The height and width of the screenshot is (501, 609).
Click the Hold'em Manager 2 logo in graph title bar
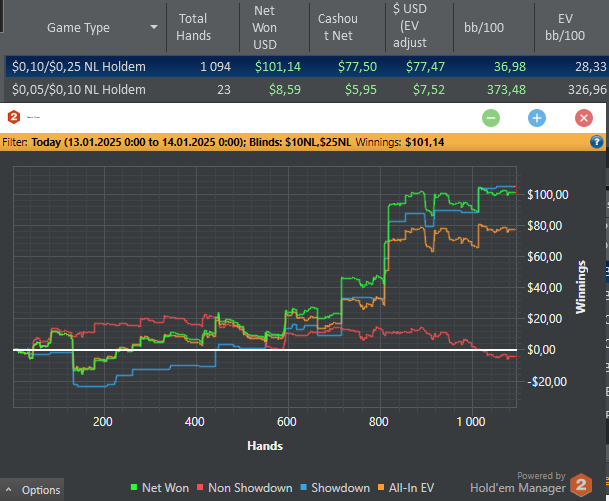(x=14, y=117)
